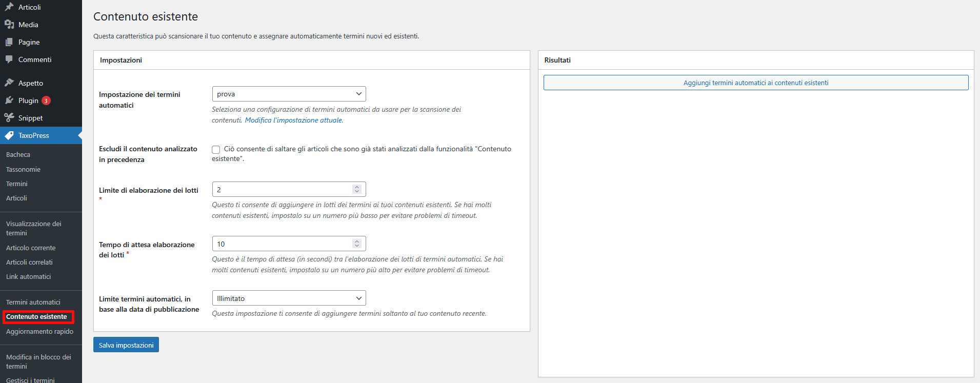The width and height of the screenshot is (980, 383).
Task: Click Aggiungi termini automatici ai contenuti esistenti
Action: (756, 83)
